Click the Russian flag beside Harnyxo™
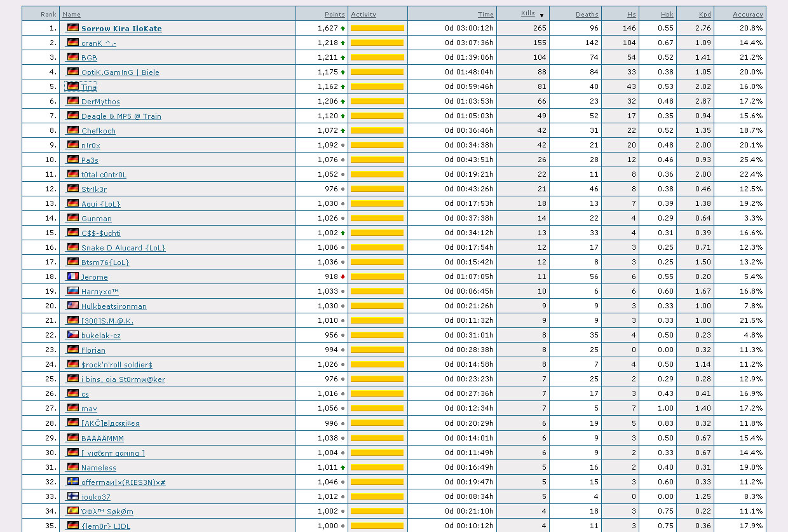 [72, 291]
